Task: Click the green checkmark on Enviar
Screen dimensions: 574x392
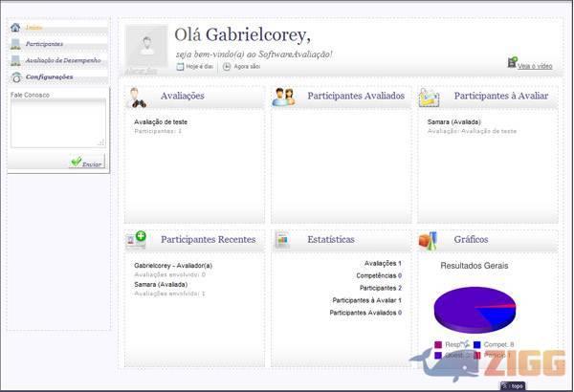Action: (77, 161)
